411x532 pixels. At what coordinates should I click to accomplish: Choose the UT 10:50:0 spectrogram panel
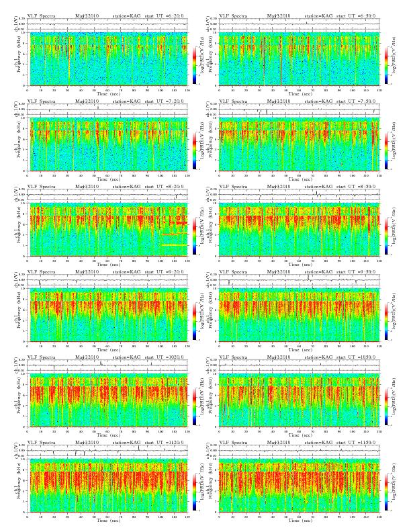click(x=299, y=400)
